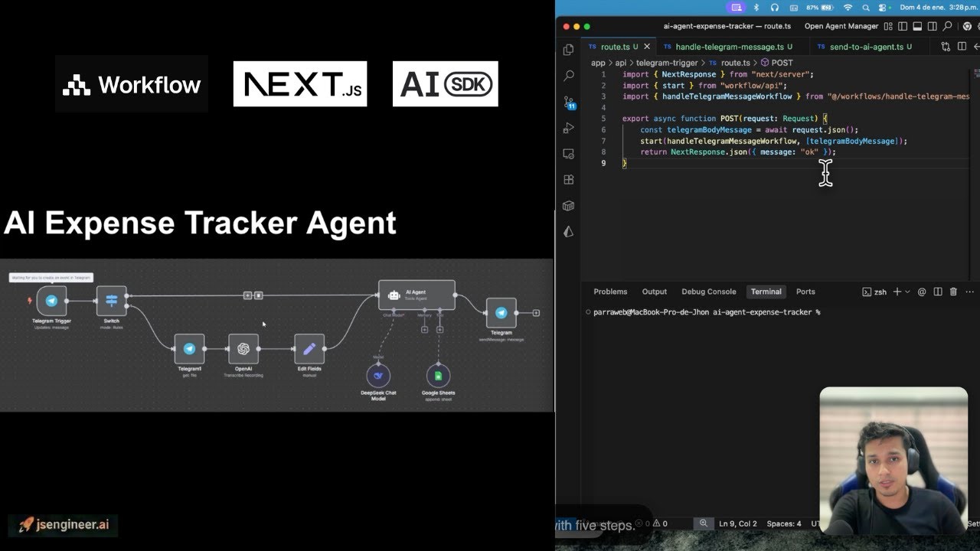Select the Terminal panel tab

(766, 292)
